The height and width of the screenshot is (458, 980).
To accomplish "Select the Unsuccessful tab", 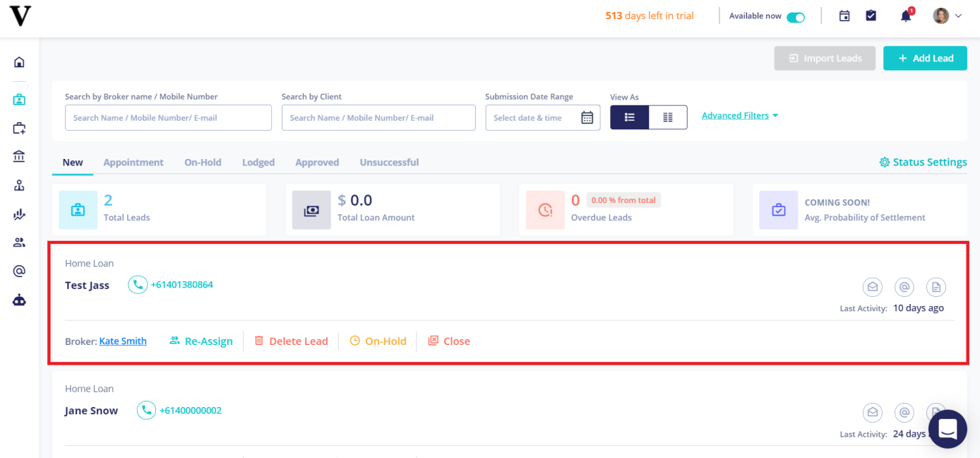I will coord(389,162).
